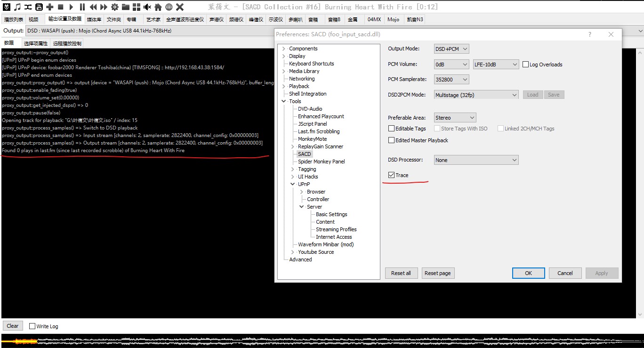644x348 pixels.
Task: Select the Mojo tab
Action: [393, 19]
